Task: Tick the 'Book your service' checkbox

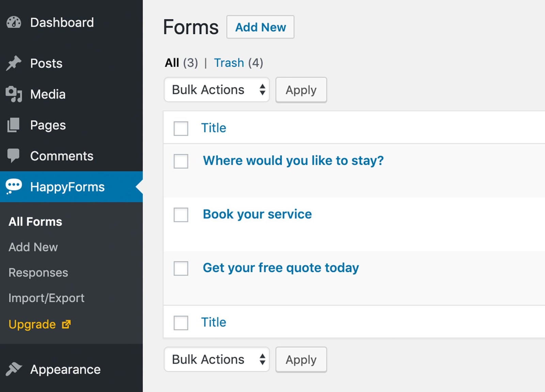Action: [x=181, y=215]
